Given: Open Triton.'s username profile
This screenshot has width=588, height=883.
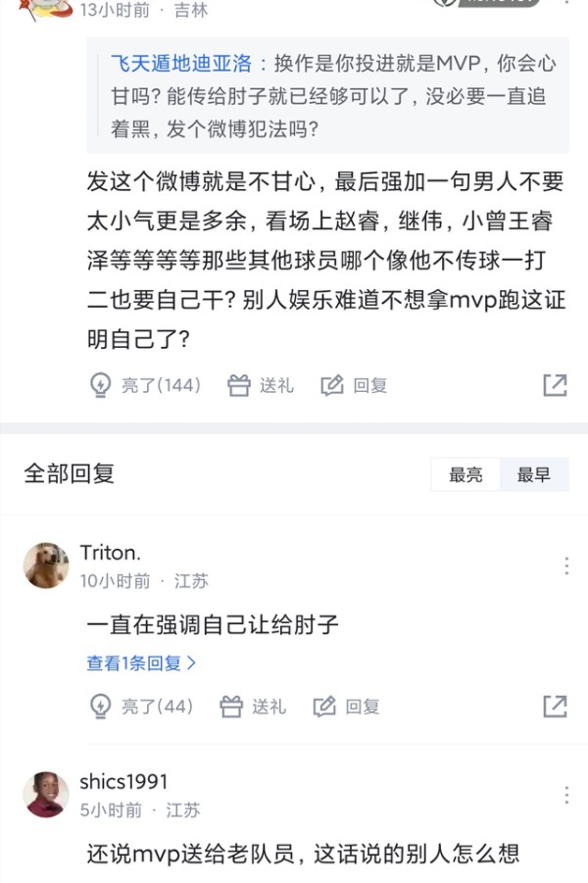Looking at the screenshot, I should (x=111, y=552).
